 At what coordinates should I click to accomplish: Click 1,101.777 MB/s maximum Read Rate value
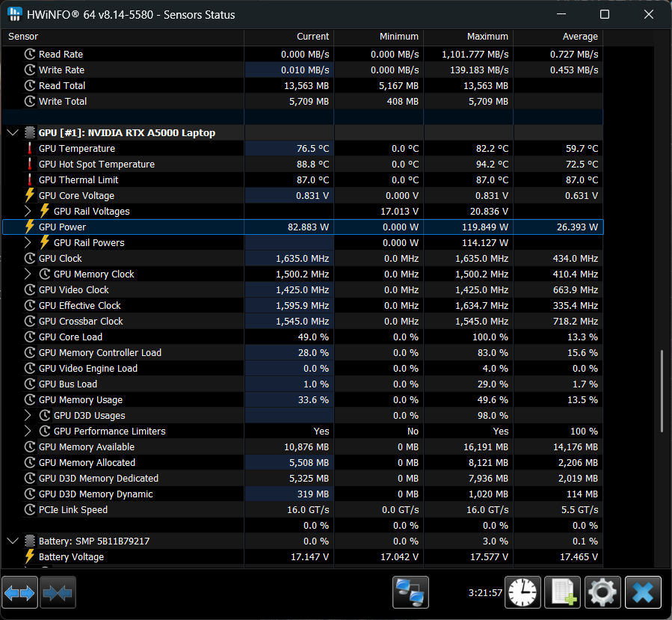(475, 54)
